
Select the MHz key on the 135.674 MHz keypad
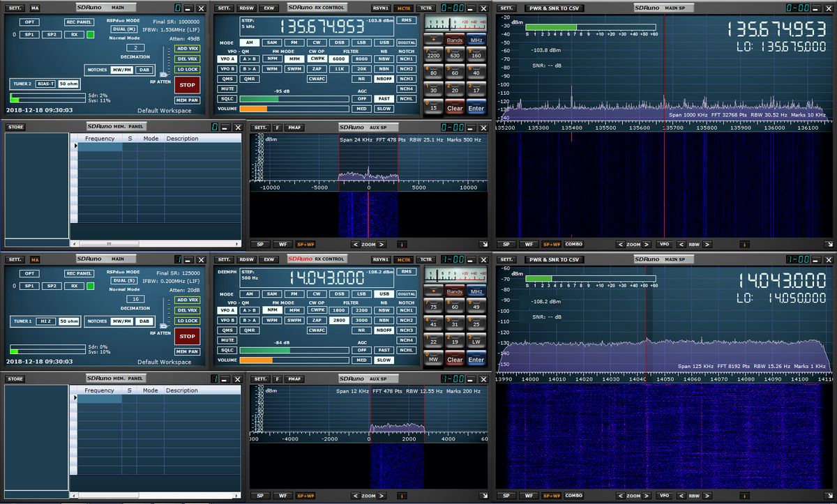[x=476, y=40]
